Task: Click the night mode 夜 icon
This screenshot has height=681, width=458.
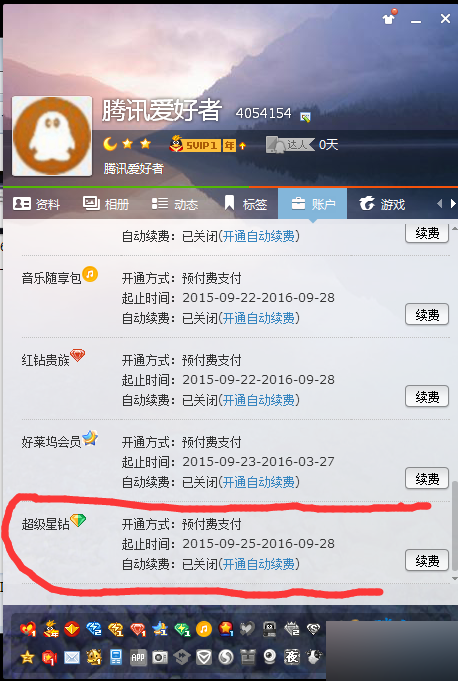Action: click(291, 657)
